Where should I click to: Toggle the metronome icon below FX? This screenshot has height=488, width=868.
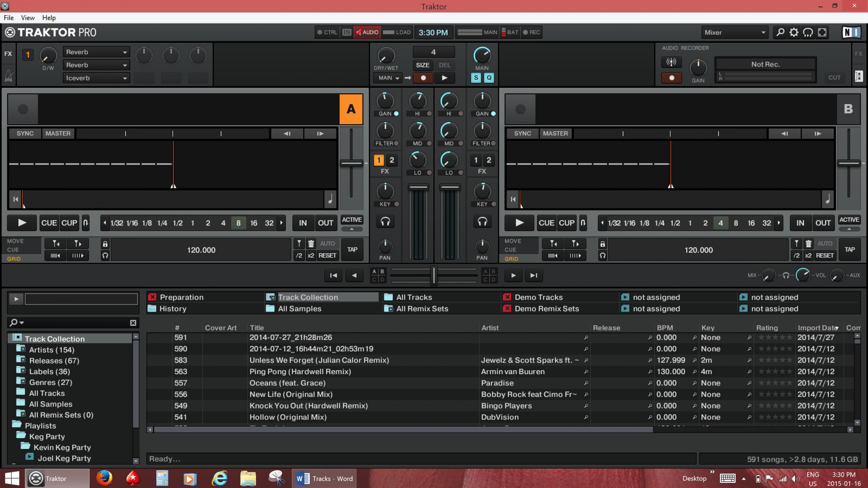(8, 75)
